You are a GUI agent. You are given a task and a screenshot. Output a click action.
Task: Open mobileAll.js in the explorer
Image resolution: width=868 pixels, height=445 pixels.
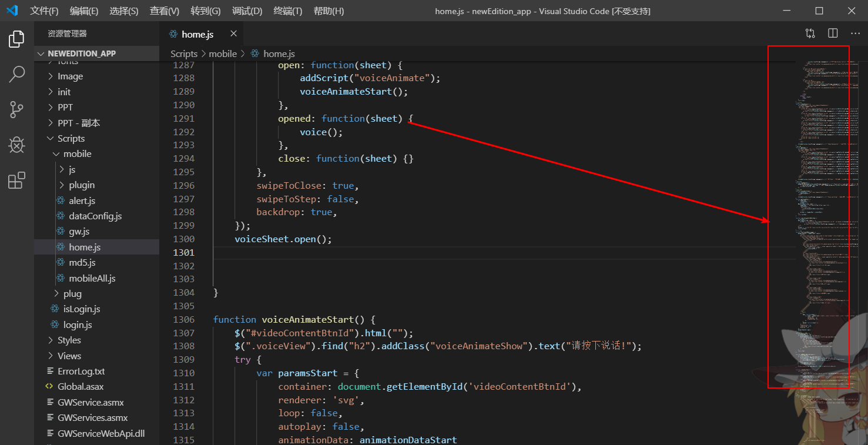pyautogui.click(x=97, y=278)
